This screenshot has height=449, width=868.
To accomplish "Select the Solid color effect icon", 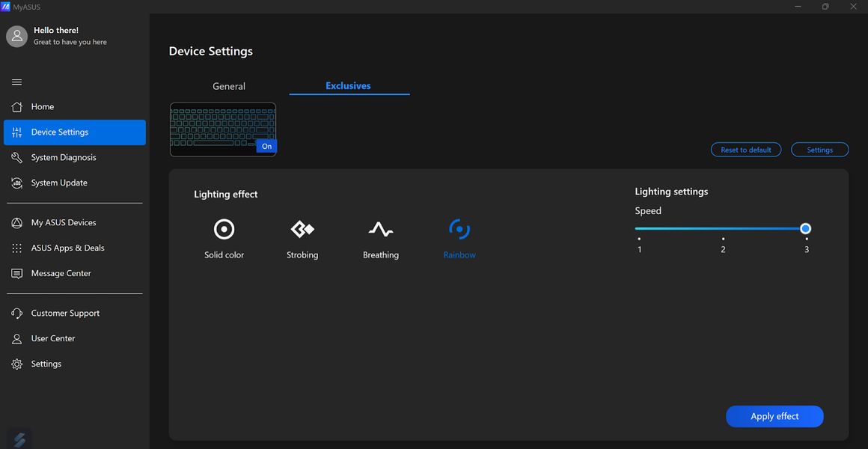I will point(224,229).
